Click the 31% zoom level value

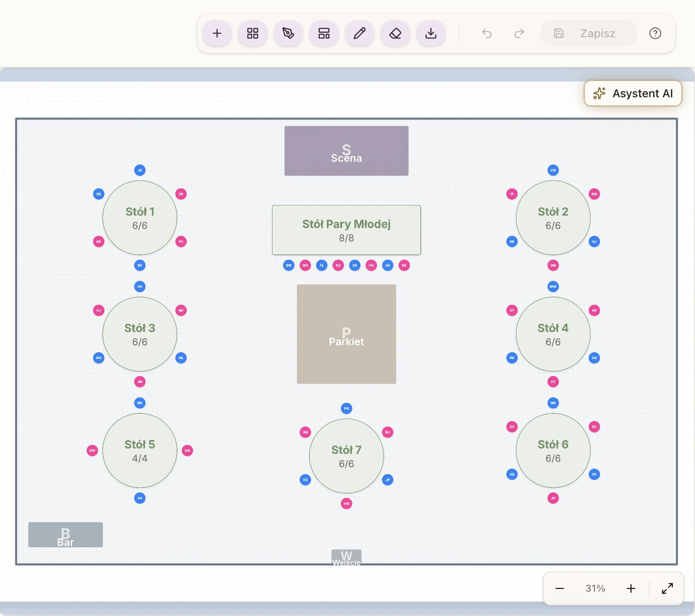[595, 588]
